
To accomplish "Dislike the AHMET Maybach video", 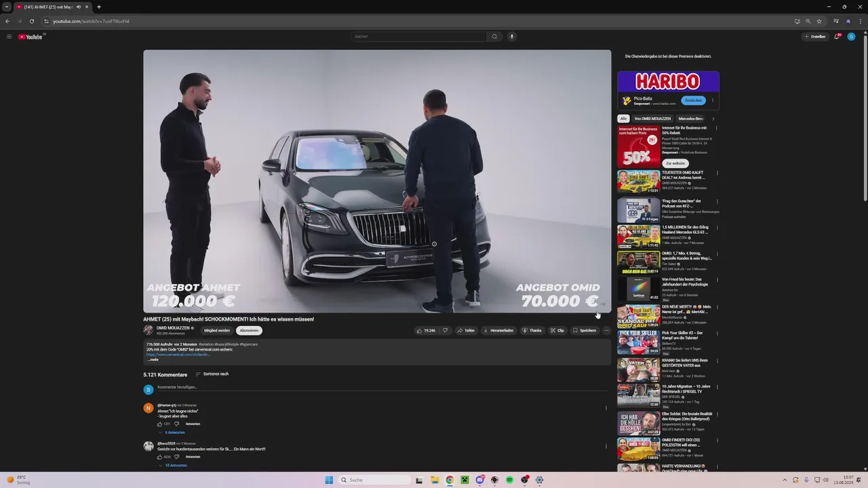I will 445,331.
